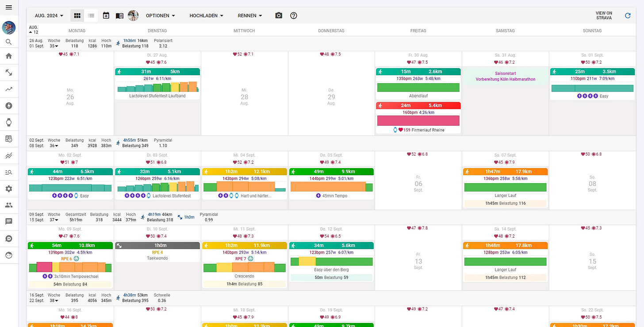
Task: Open Vorbereitung Köln Halbmarathon link
Action: [505, 80]
